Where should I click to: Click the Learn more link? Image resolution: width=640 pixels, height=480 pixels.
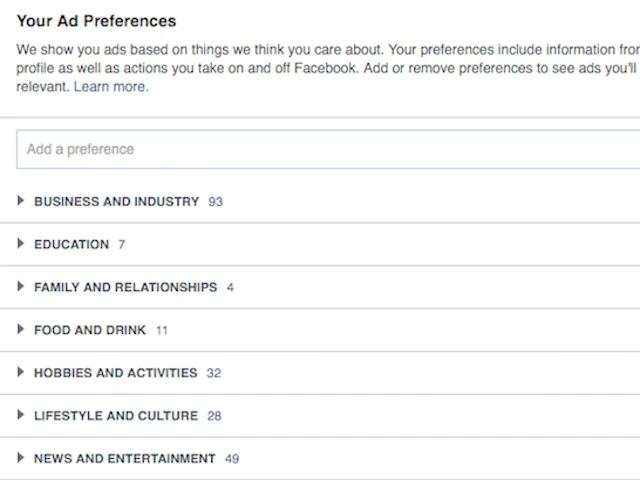111,87
